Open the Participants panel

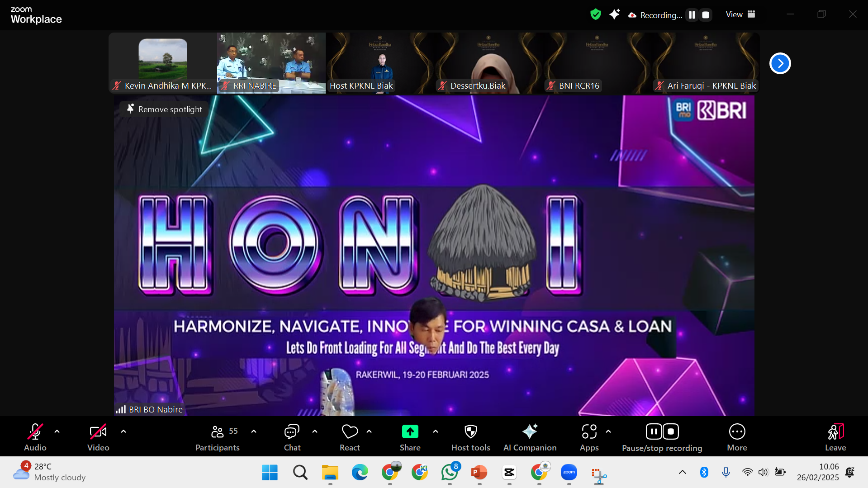pyautogui.click(x=218, y=437)
